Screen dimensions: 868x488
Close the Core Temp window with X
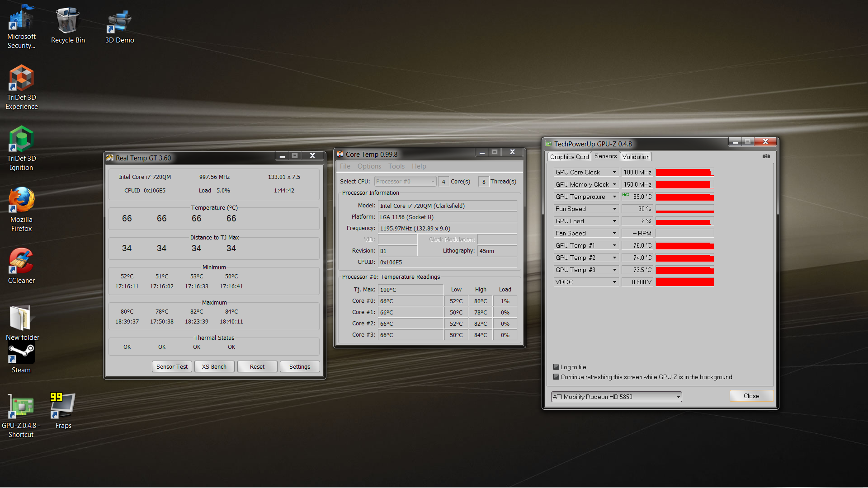click(x=512, y=152)
